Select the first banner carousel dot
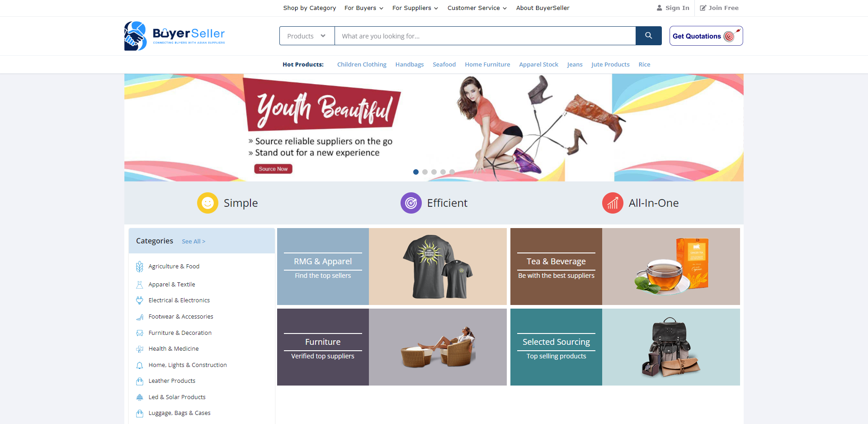Image resolution: width=868 pixels, height=424 pixels. pyautogui.click(x=416, y=172)
